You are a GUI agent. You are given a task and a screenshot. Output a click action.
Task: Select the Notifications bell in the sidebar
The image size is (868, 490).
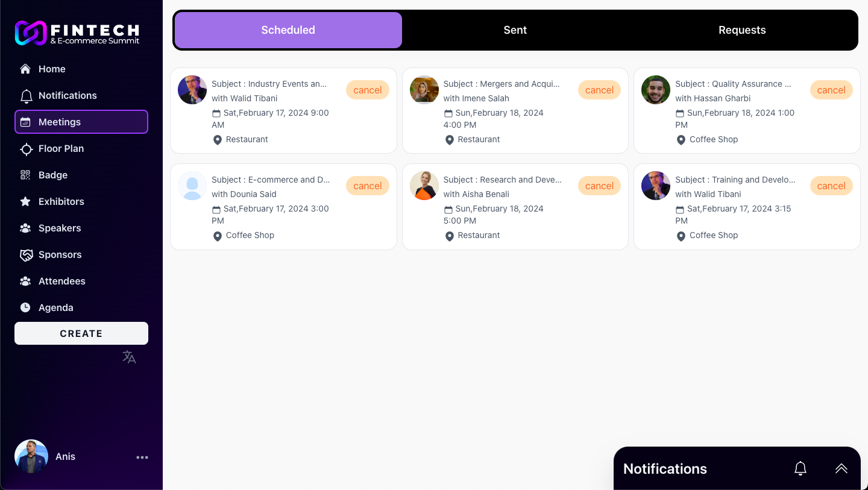tap(67, 95)
